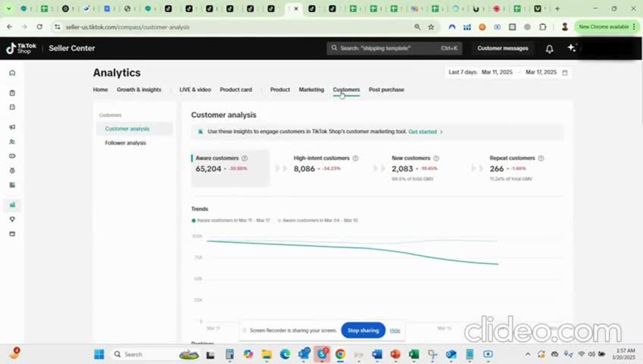The width and height of the screenshot is (643, 364).
Task: Open Word from the taskbar
Action: tap(377, 354)
